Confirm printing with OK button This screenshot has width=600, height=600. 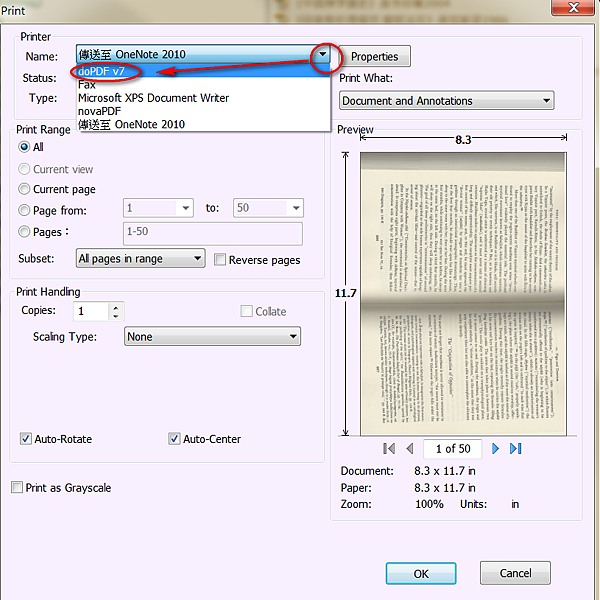pyautogui.click(x=421, y=574)
